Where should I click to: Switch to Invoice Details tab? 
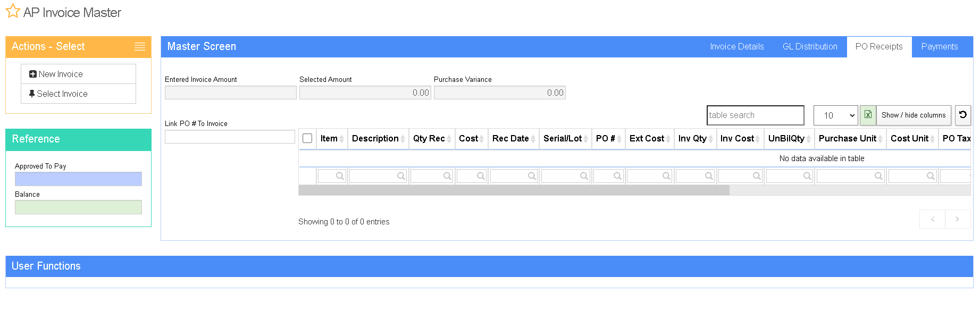(x=736, y=47)
